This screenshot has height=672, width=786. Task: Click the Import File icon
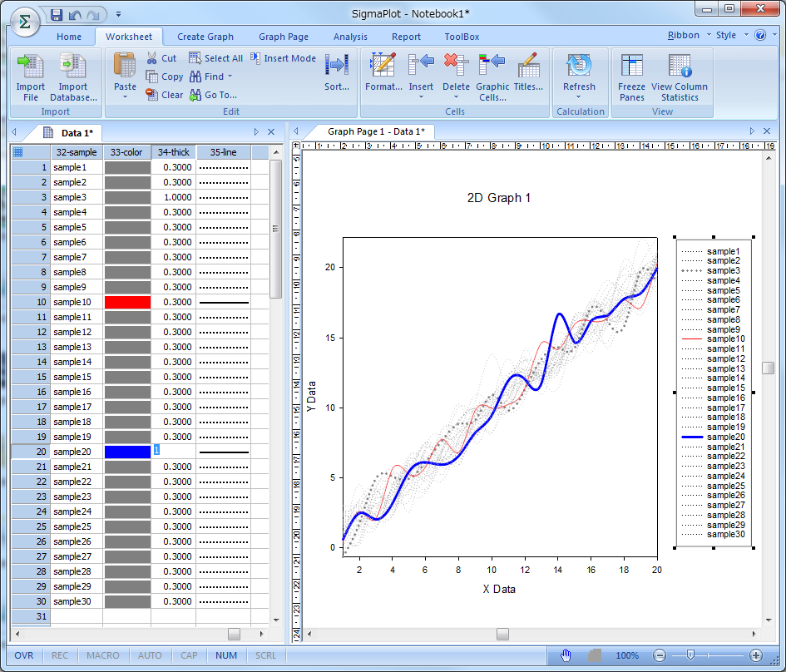31,67
